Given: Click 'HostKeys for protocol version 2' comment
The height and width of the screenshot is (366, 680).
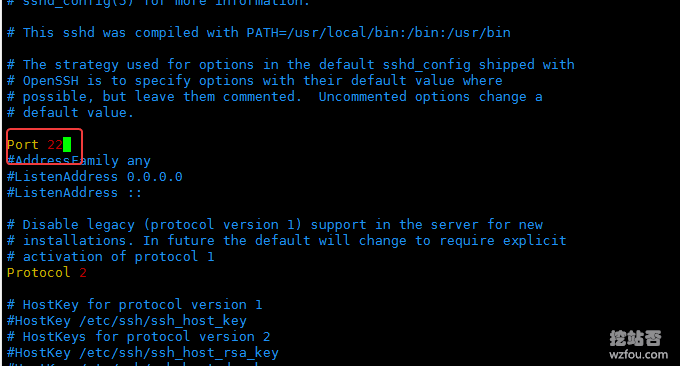Looking at the screenshot, I should point(146,337).
